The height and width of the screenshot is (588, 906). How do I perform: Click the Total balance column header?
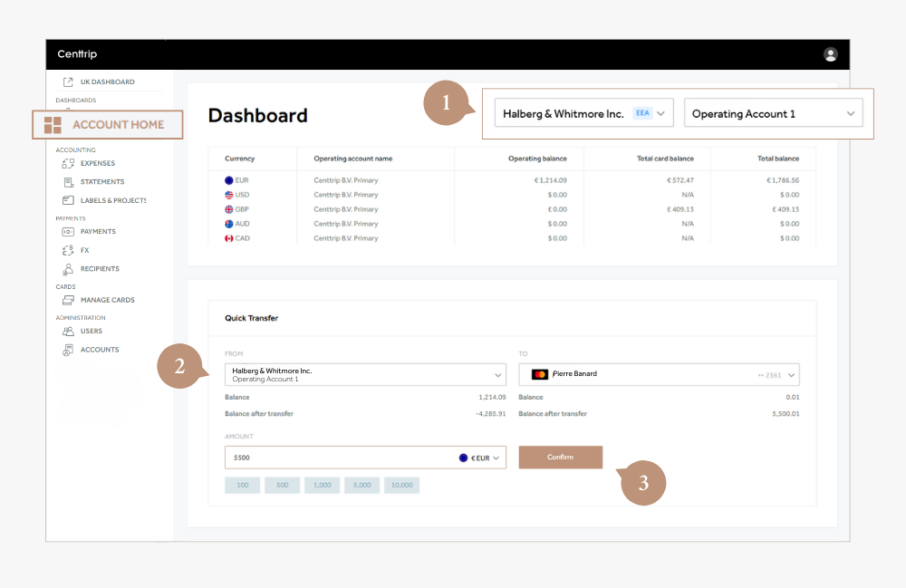[x=778, y=159]
